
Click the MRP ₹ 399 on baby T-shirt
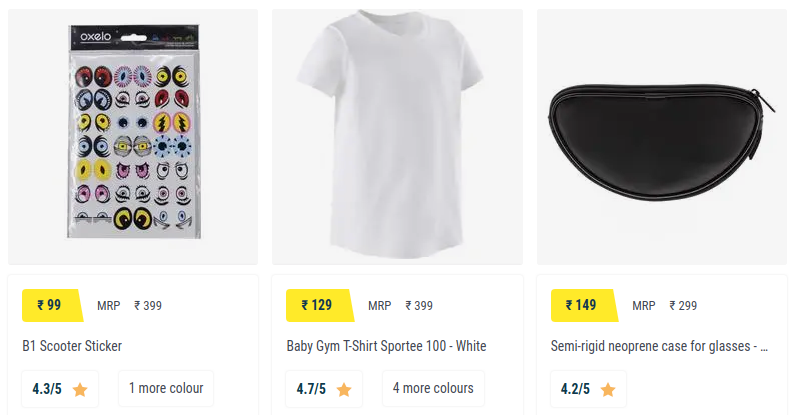click(x=401, y=306)
